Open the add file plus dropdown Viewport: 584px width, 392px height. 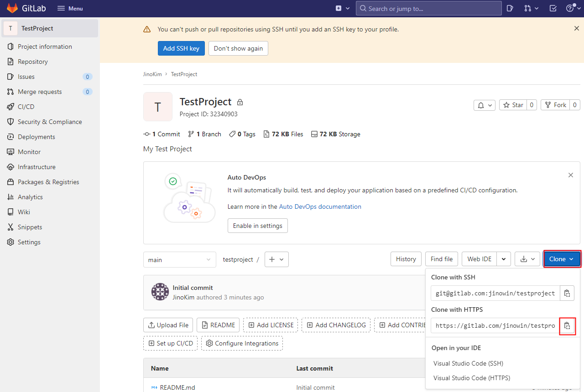(276, 259)
